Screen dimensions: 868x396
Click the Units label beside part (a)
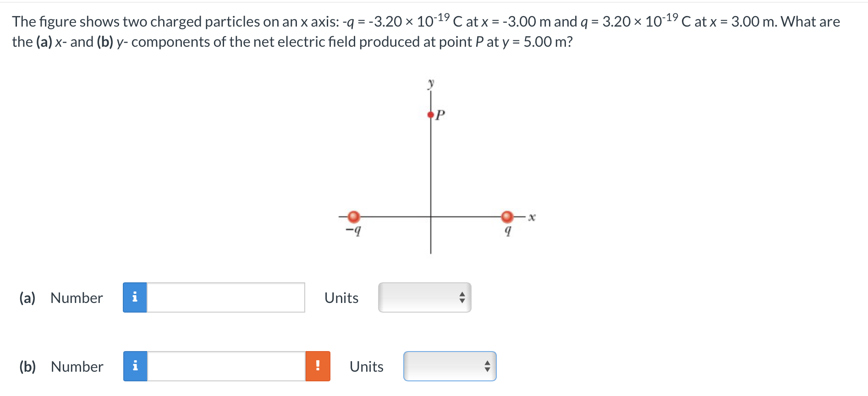[341, 298]
